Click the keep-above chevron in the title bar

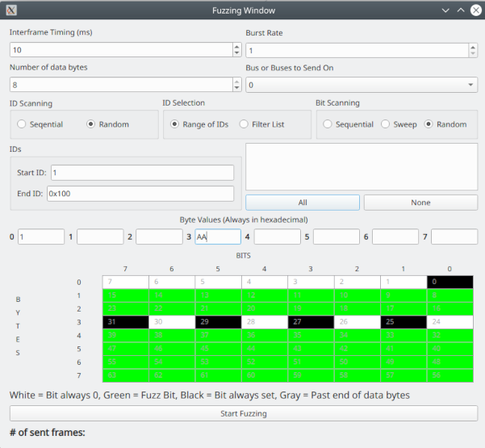(461, 10)
